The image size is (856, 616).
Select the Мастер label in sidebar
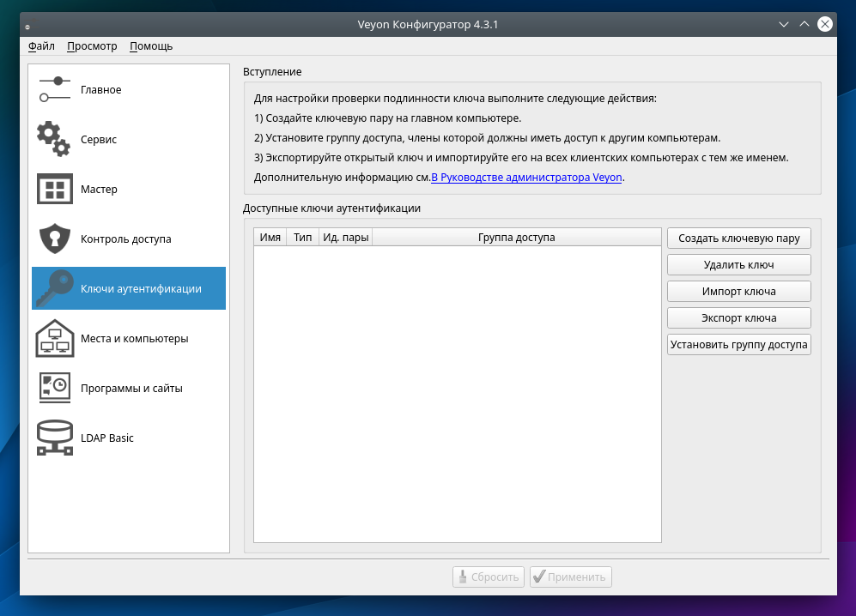point(99,189)
